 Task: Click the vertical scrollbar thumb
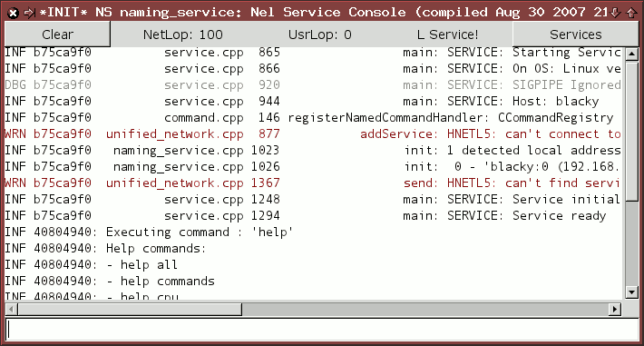[x=631, y=131]
